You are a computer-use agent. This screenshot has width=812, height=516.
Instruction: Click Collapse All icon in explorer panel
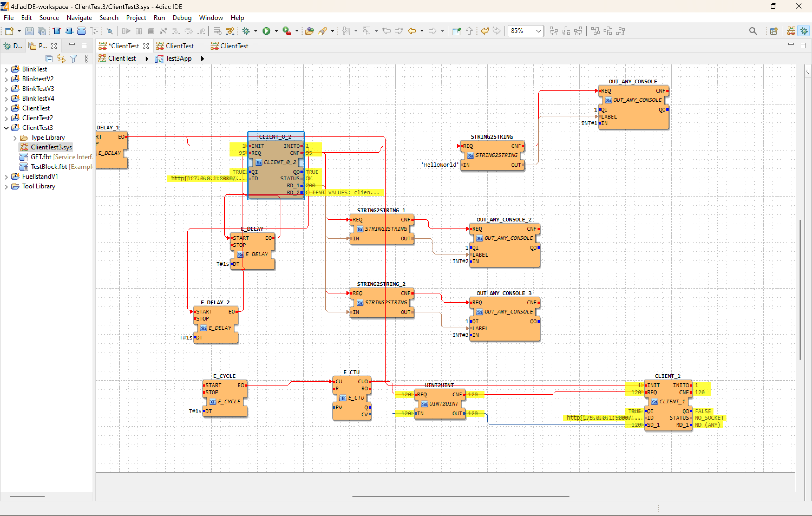49,59
